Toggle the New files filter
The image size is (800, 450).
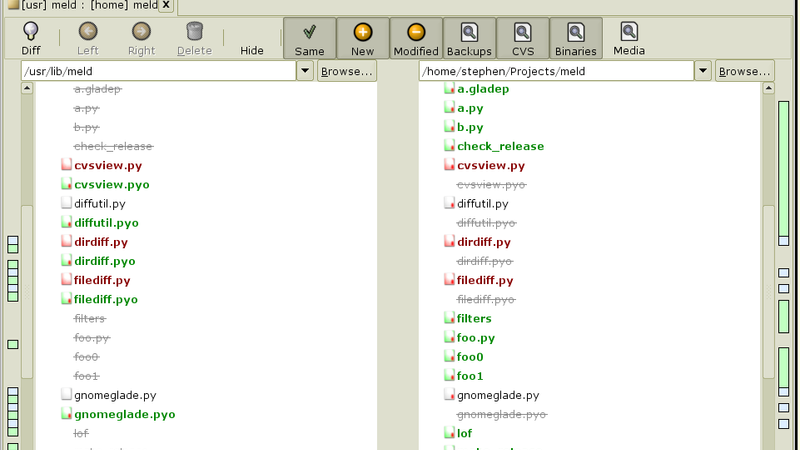[x=362, y=39]
